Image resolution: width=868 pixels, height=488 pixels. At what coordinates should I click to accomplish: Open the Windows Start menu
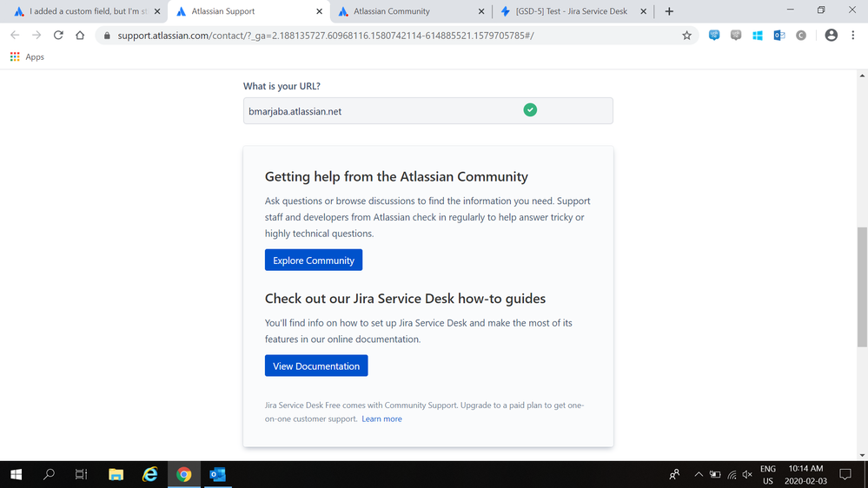tap(16, 474)
